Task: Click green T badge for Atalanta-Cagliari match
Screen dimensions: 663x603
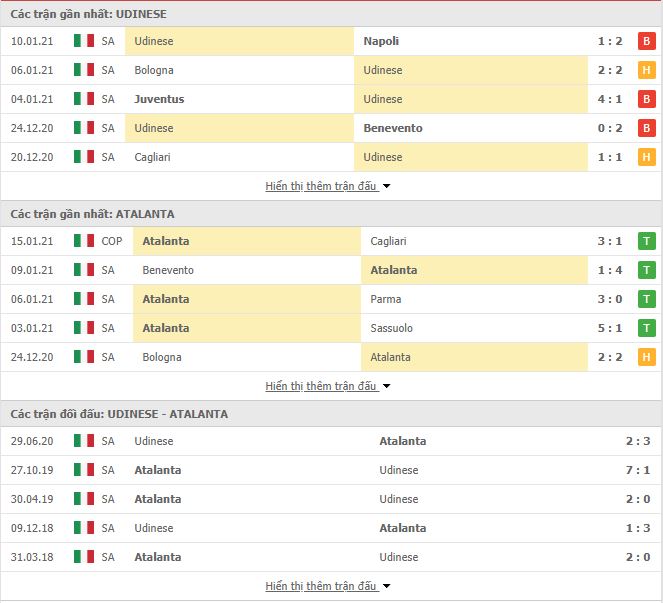Action: [646, 241]
